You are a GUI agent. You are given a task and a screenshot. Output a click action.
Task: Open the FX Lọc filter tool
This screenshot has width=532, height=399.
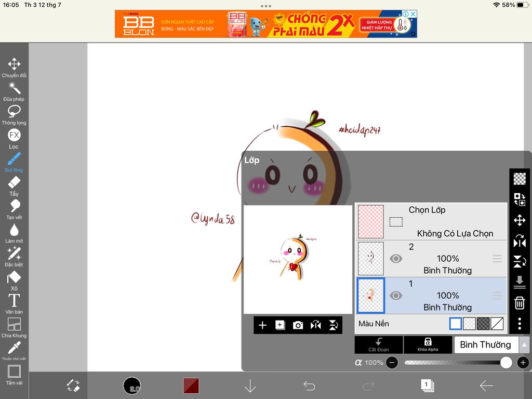click(x=14, y=139)
